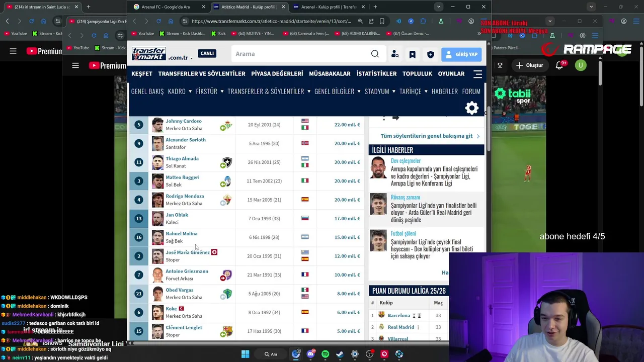
Task: Open new browser tab plus button
Action: coord(375,7)
